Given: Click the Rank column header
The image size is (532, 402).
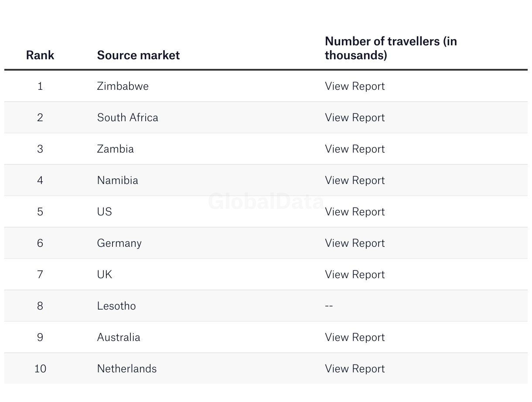Looking at the screenshot, I should (40, 55).
